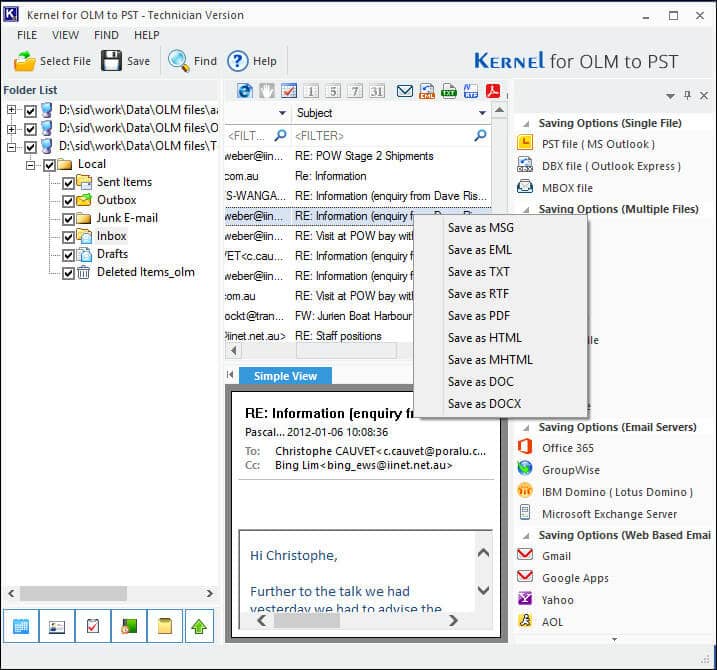The width and height of the screenshot is (717, 670).
Task: Open the yellow notes icon at the bottom left
Action: coord(165,626)
